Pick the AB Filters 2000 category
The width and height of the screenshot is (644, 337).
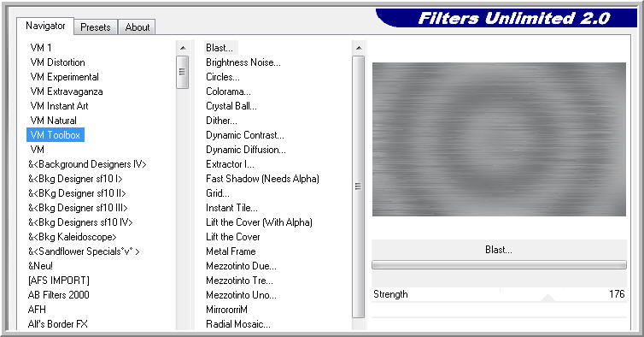[59, 294]
